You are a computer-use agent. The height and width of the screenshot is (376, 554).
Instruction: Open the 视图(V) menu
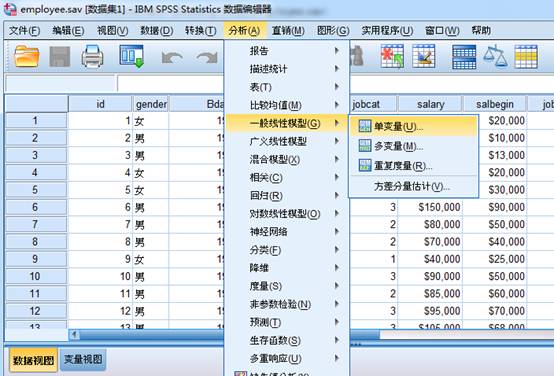click(x=112, y=31)
